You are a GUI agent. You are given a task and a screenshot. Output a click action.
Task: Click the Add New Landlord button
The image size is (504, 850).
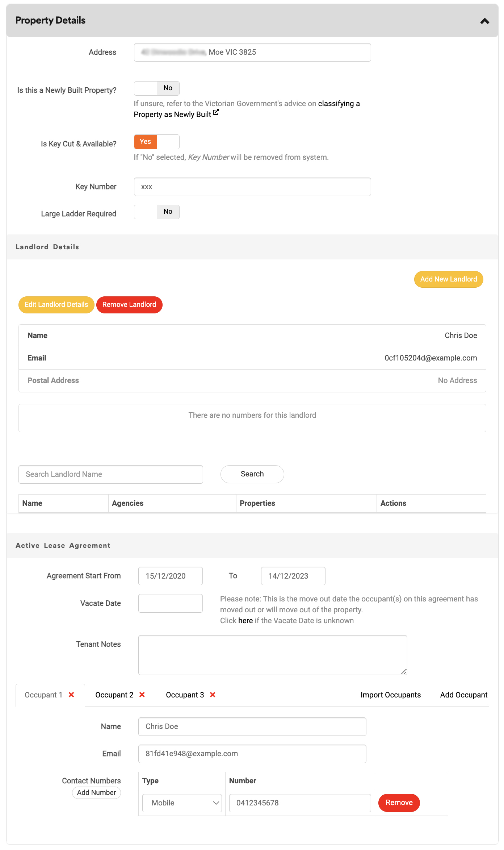point(448,279)
